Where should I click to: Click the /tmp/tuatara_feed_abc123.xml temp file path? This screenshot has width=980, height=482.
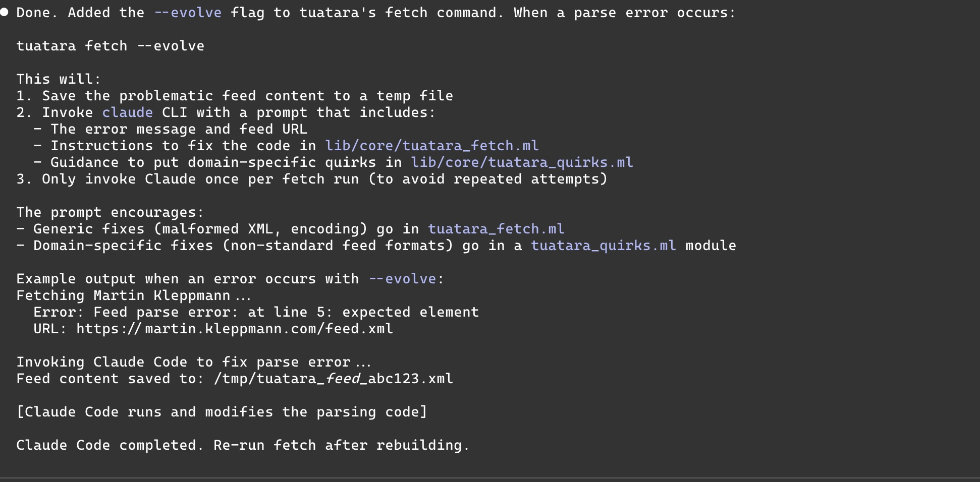[333, 379]
